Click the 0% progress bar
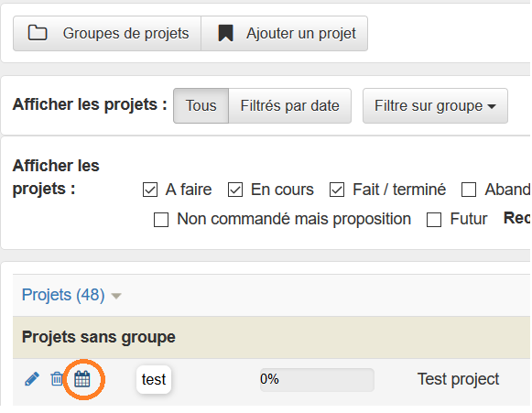The image size is (532, 413). pyautogui.click(x=317, y=380)
